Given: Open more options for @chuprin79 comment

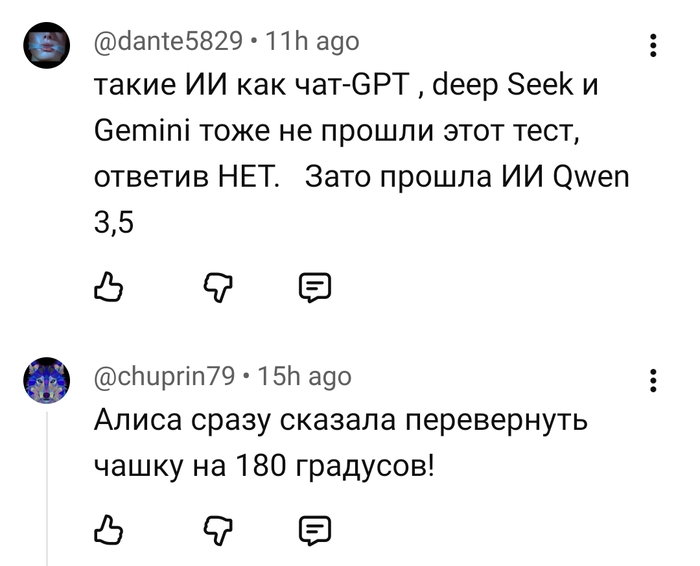Looking at the screenshot, I should 653,381.
